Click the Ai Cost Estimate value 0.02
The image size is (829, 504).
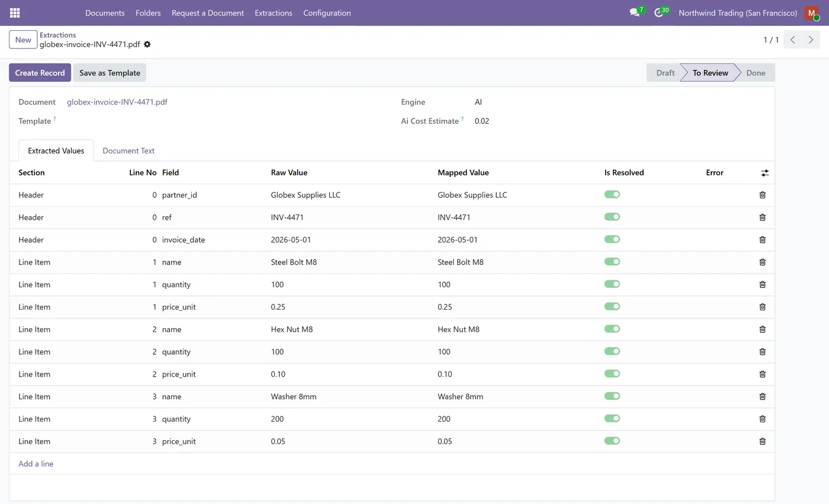[x=482, y=121]
